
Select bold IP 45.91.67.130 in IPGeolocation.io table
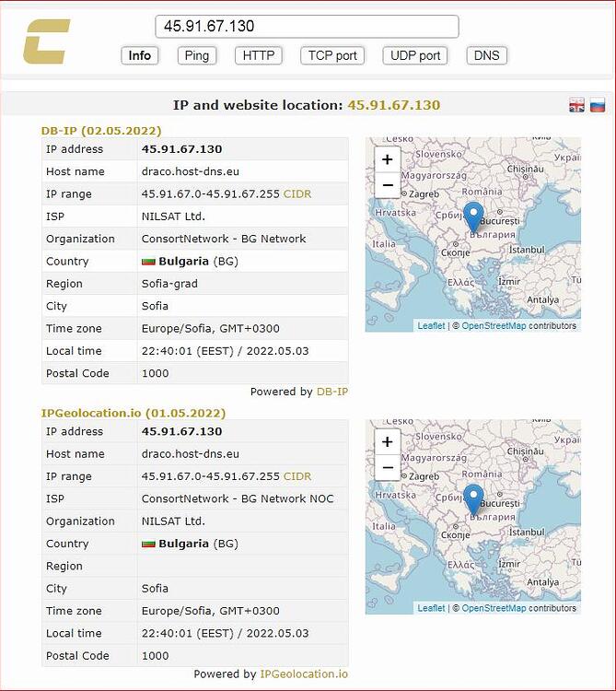[x=181, y=431]
